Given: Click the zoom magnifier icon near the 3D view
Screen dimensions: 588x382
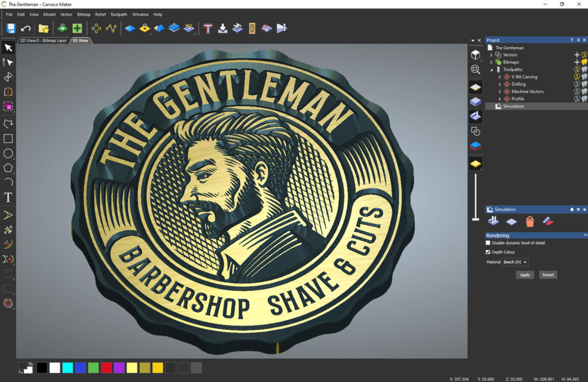Looking at the screenshot, I should click(475, 70).
